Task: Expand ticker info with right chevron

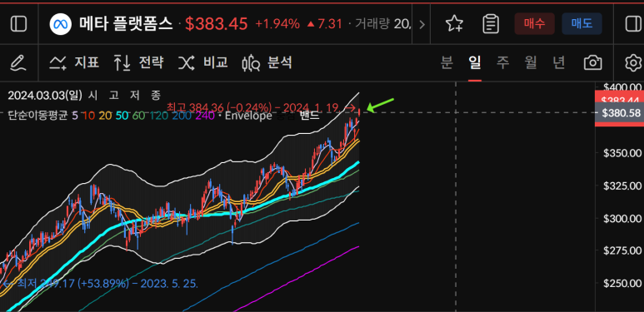Action: [x=422, y=25]
